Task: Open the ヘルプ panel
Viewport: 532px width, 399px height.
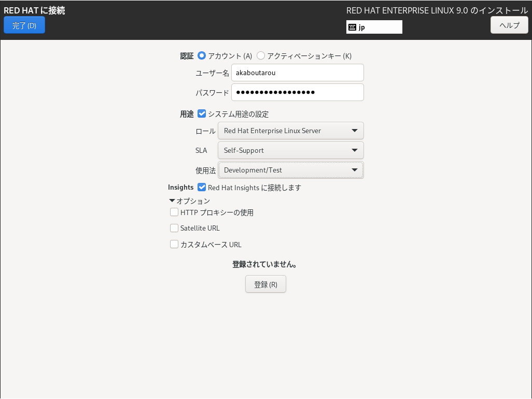Action: click(509, 24)
